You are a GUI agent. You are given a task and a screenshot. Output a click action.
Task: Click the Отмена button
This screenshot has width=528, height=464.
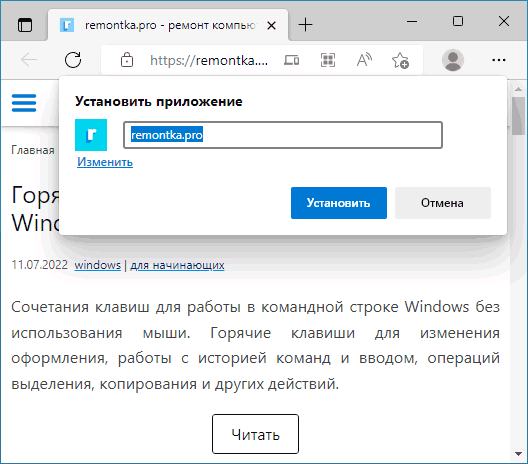[442, 203]
